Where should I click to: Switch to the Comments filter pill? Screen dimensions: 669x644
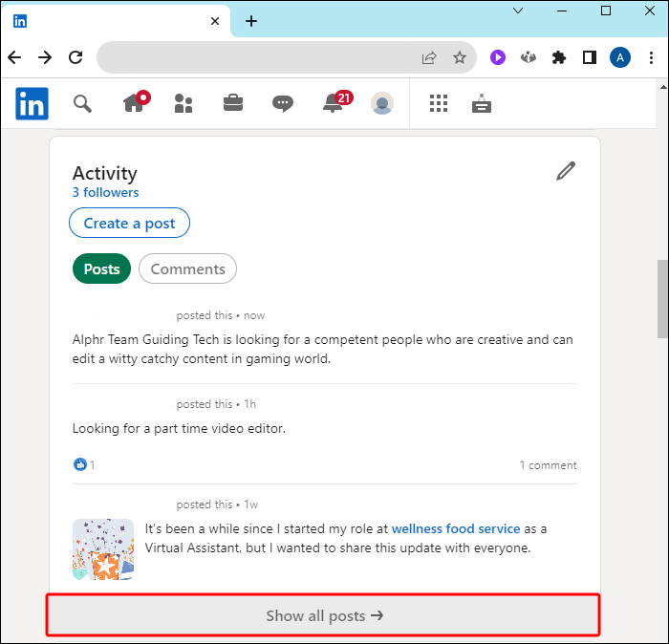(x=187, y=268)
